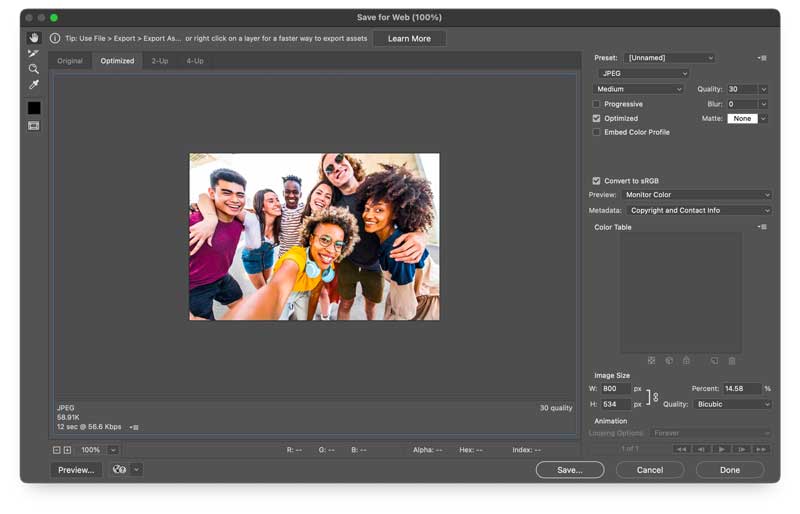
Task: Click the Save... button
Action: click(569, 470)
